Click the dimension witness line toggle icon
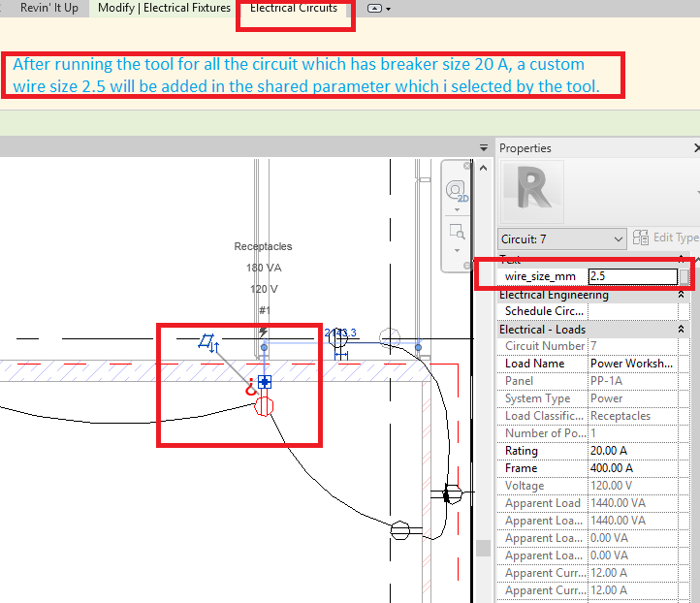This screenshot has width=700, height=603. pos(341,355)
